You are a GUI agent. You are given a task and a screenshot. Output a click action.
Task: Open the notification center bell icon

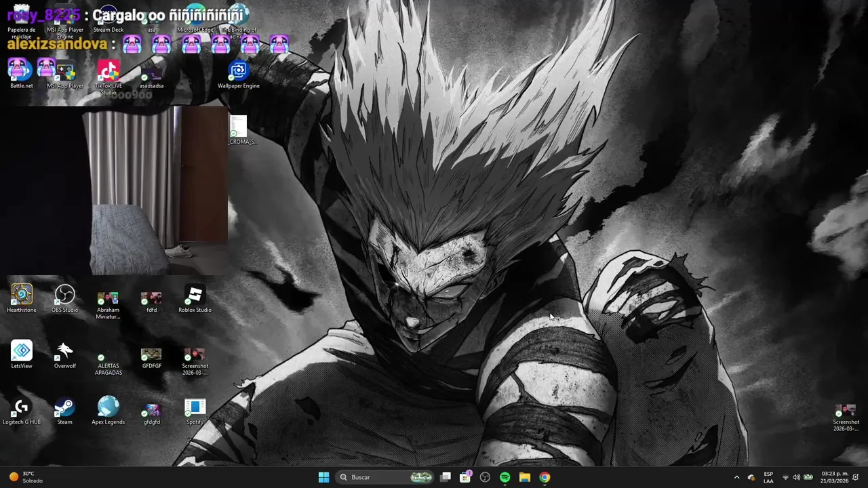pyautogui.click(x=856, y=477)
